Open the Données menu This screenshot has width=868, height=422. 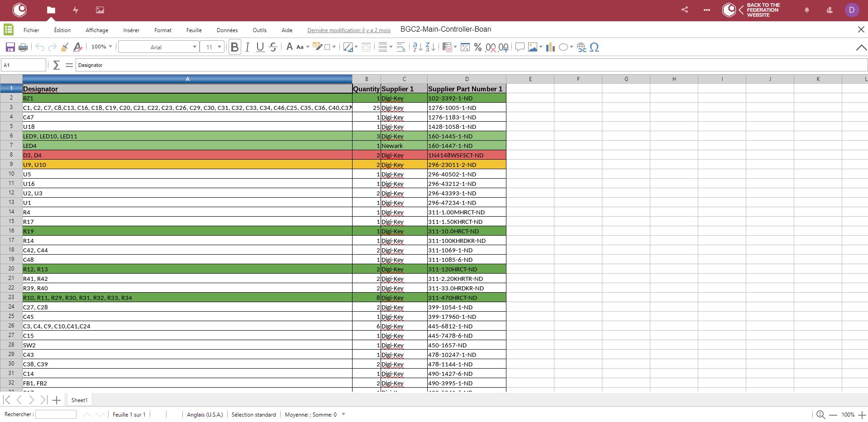tap(227, 30)
